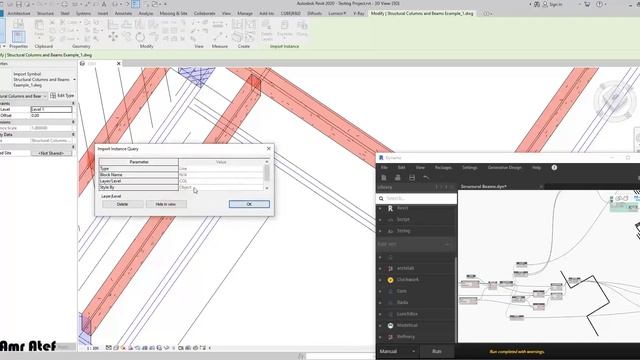Image resolution: width=640 pixels, height=360 pixels.
Task: Click the Dynamo Open file icon
Action: (x=398, y=178)
